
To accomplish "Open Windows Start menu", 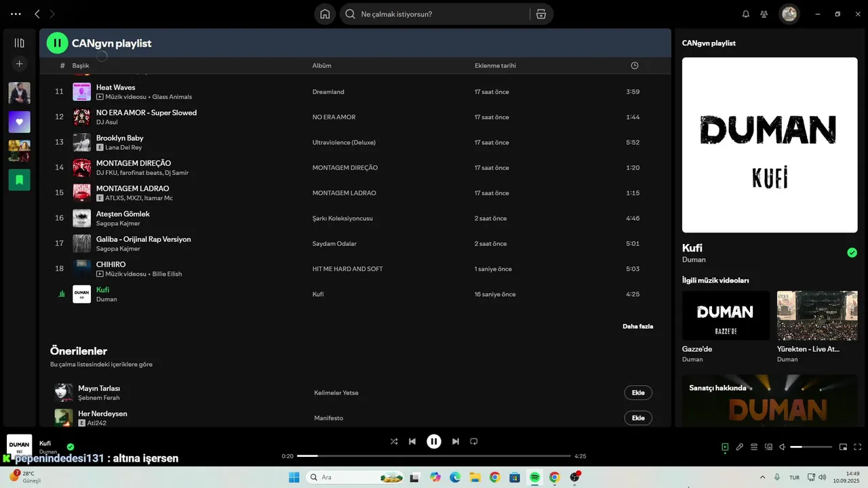I will 294,477.
